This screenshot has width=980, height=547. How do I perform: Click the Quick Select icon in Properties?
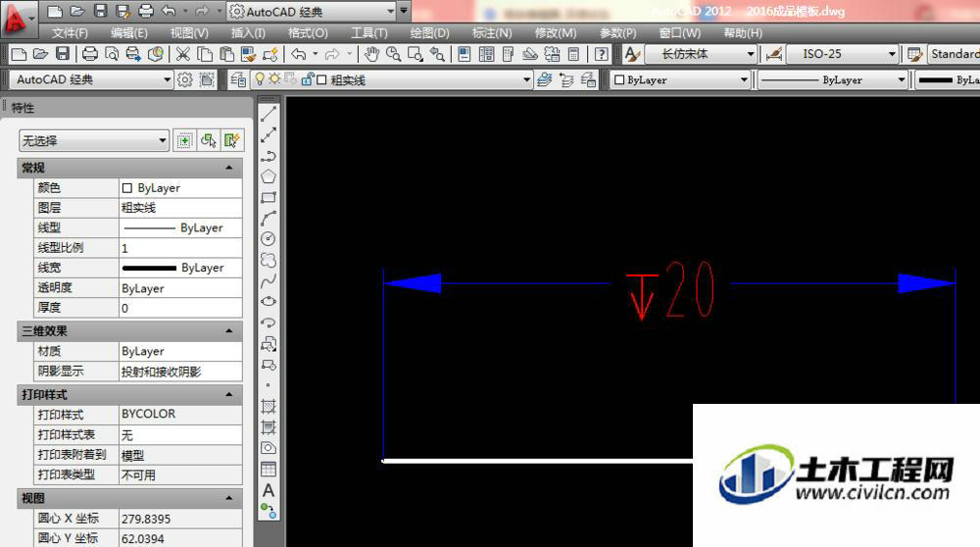pos(231,140)
